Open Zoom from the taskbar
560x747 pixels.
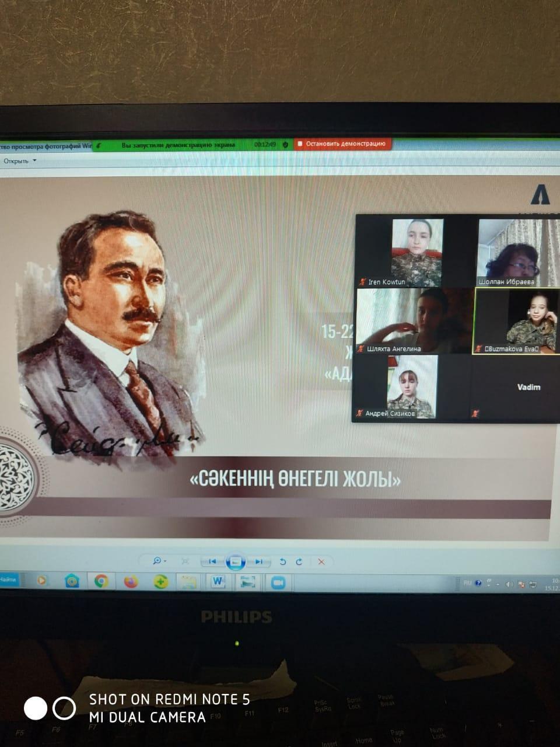(278, 582)
